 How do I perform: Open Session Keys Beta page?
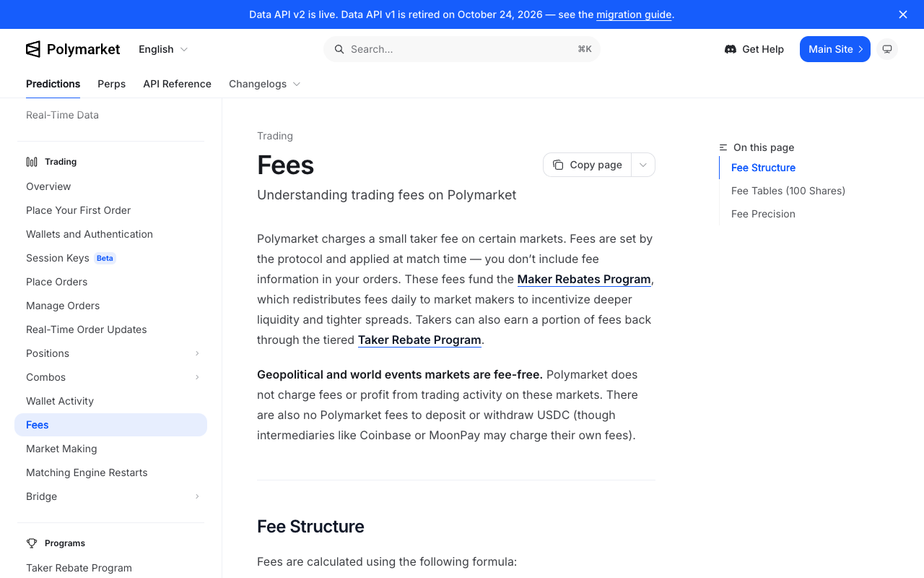click(x=110, y=258)
